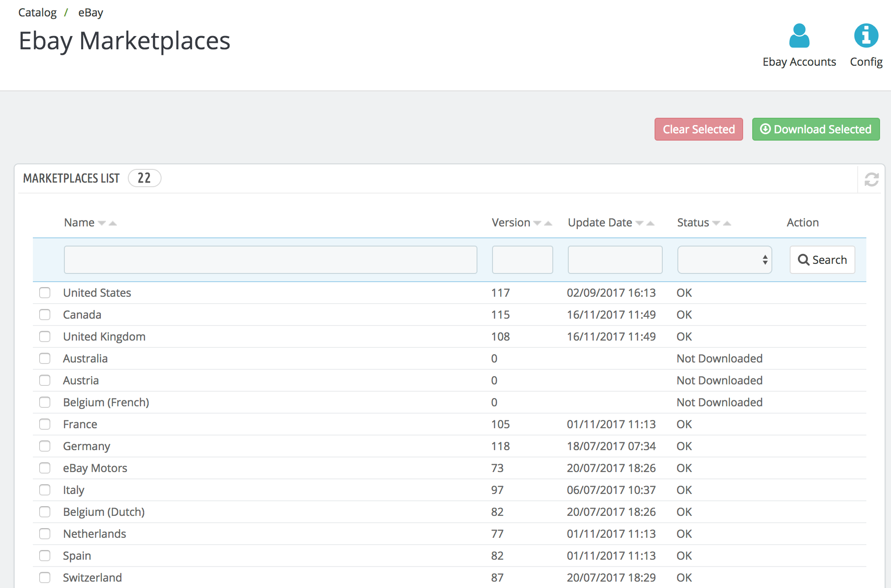Click Belgium (French) Not Downloaded status
The width and height of the screenshot is (891, 588).
[719, 402]
